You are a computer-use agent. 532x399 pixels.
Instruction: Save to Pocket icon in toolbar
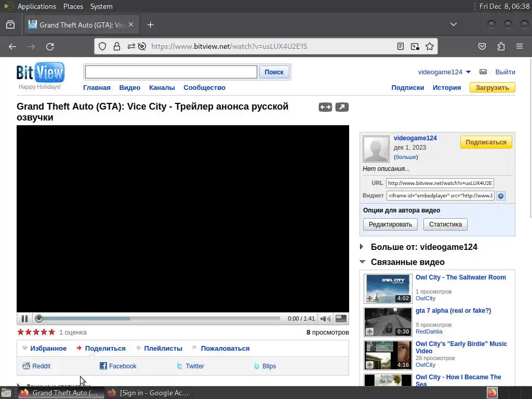pyautogui.click(x=482, y=46)
